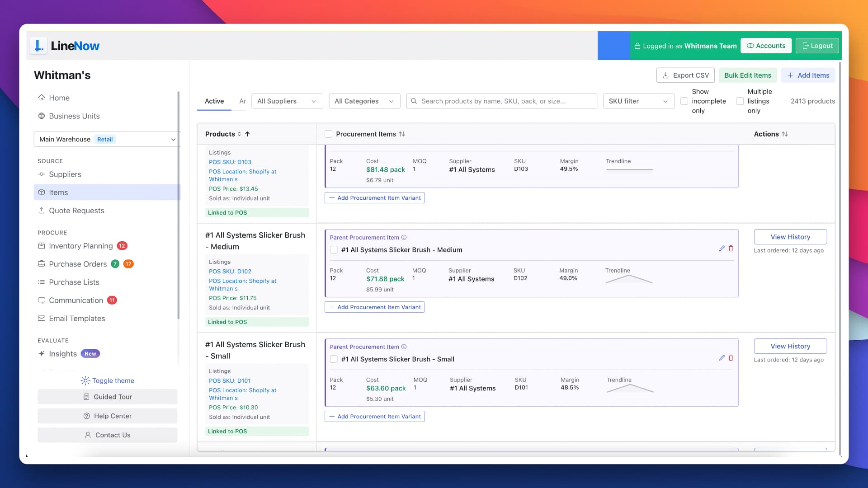This screenshot has width=868, height=488.
Task: Click the Inventory Planning calendar icon
Action: tap(42, 246)
